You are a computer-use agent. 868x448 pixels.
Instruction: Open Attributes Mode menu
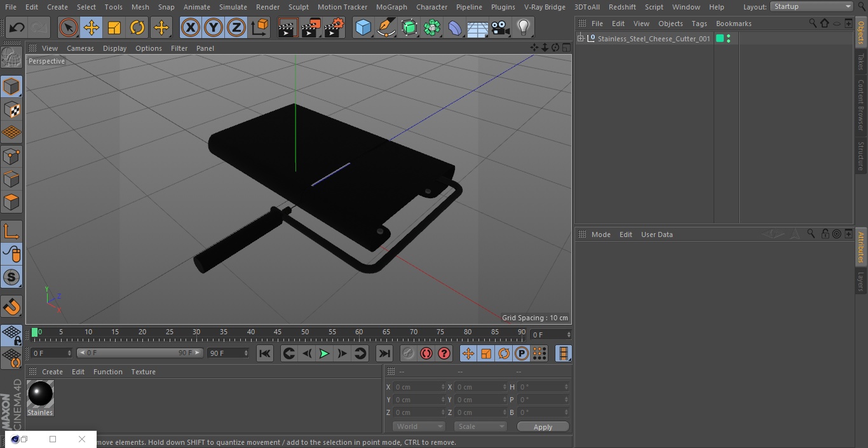(600, 234)
